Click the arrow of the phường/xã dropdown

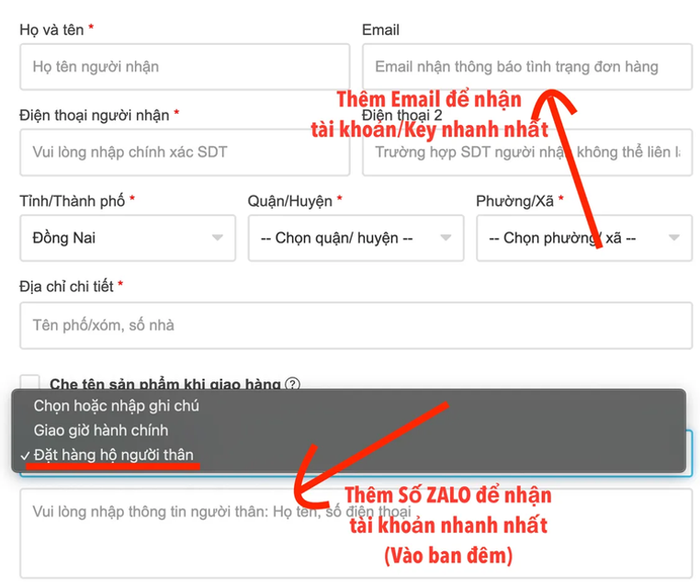pos(674,238)
